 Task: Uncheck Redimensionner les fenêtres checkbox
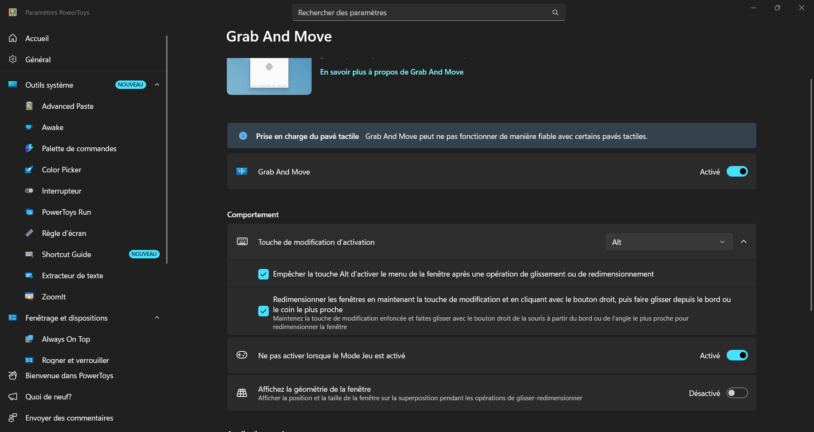[263, 311]
